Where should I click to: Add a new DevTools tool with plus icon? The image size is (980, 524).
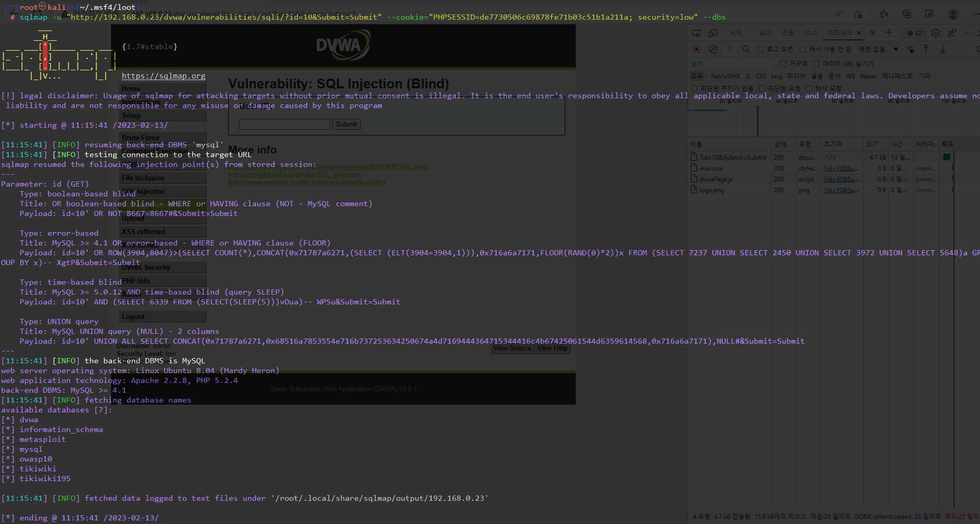[x=889, y=33]
